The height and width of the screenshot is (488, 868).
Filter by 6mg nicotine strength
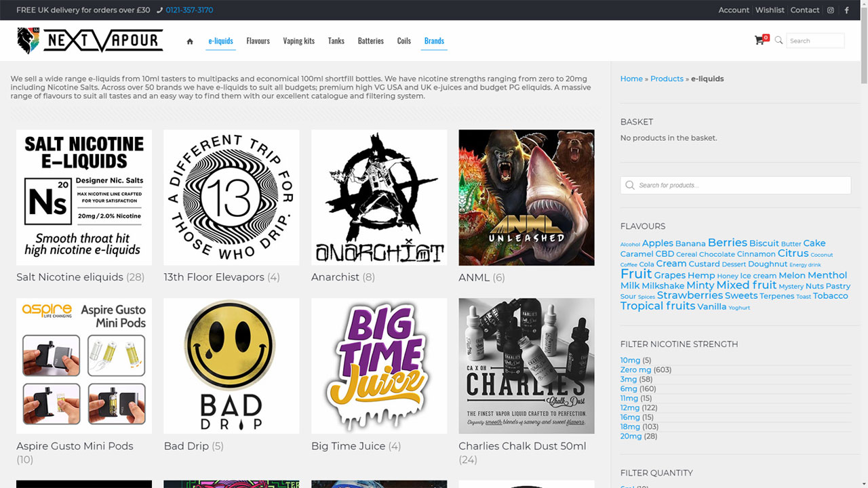tap(629, 389)
